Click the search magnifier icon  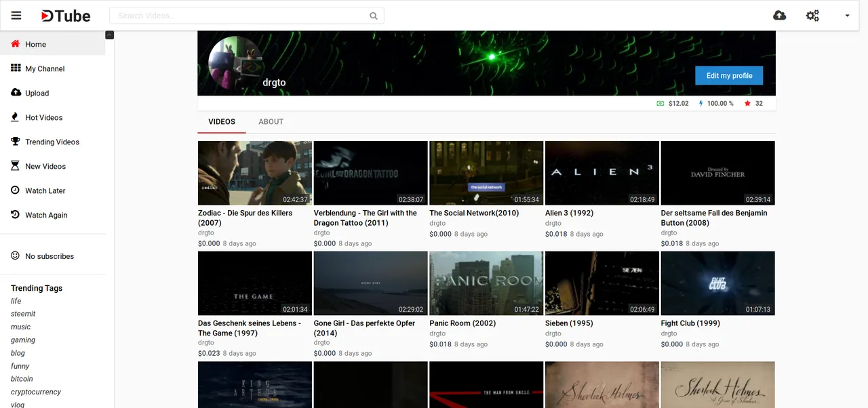point(374,16)
